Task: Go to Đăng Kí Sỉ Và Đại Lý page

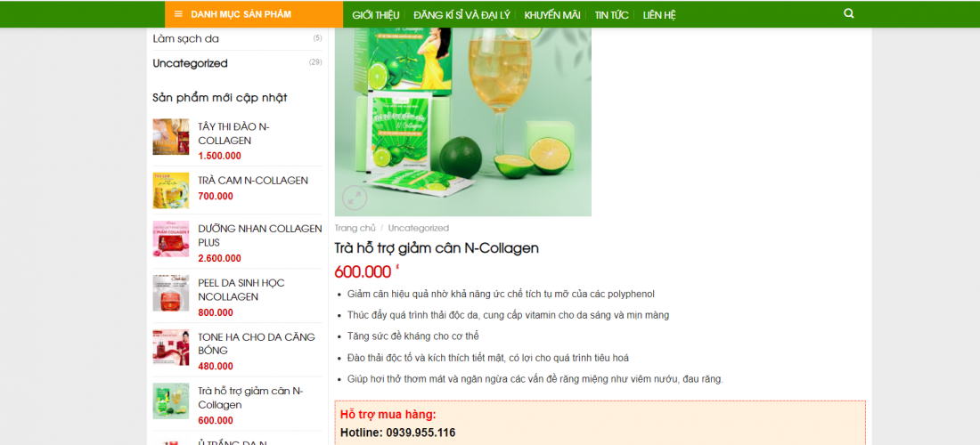Action: point(461,15)
